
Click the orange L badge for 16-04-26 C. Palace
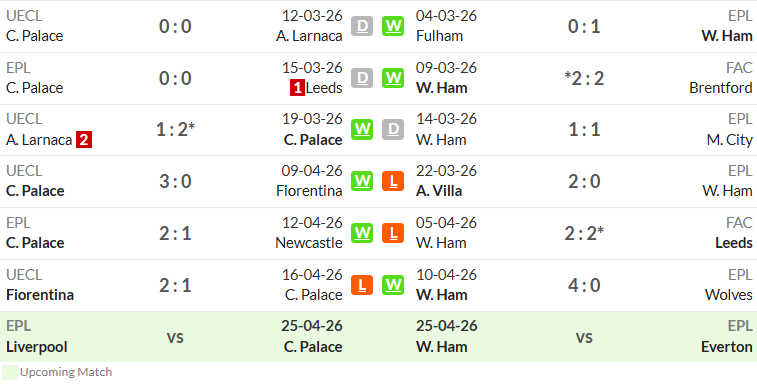[x=362, y=285]
